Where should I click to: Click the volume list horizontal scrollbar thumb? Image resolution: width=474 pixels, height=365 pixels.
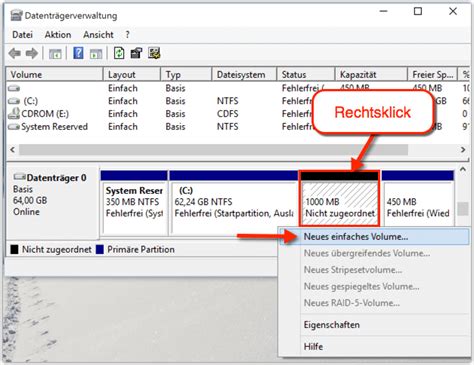(213, 150)
